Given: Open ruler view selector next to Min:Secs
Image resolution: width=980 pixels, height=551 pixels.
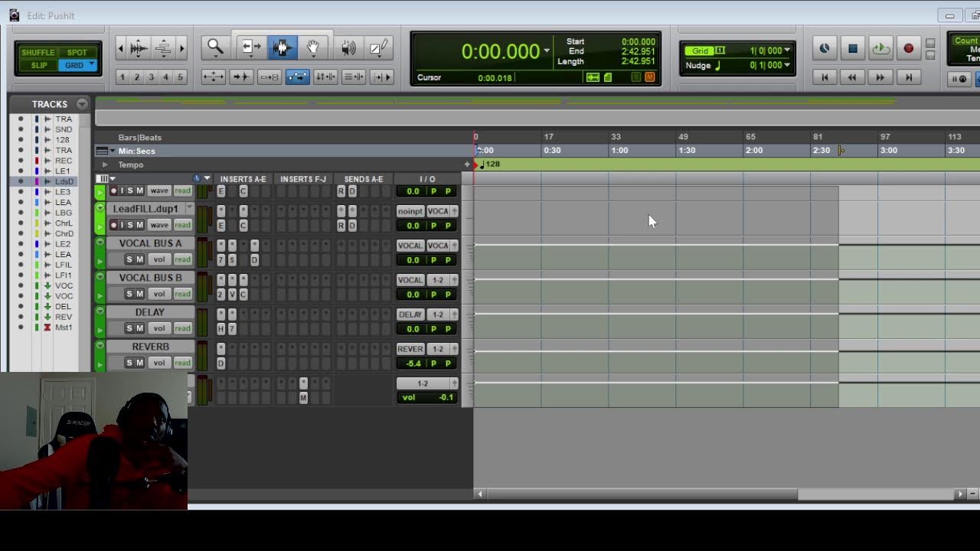Looking at the screenshot, I should pyautogui.click(x=105, y=151).
